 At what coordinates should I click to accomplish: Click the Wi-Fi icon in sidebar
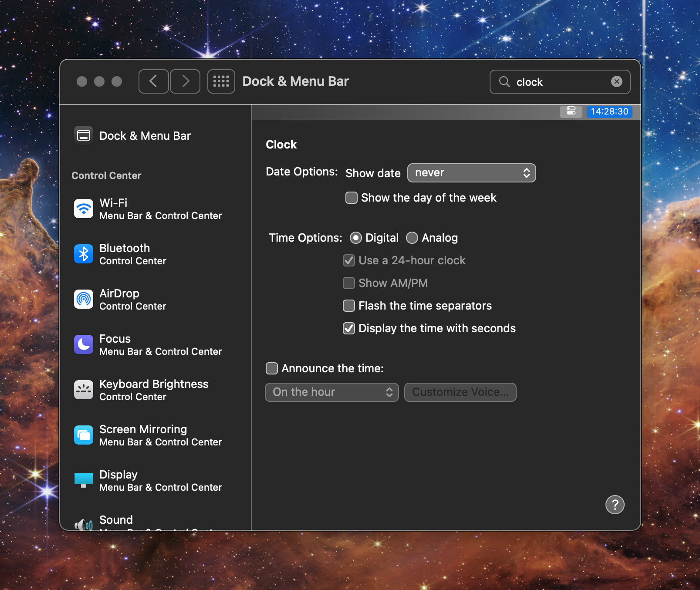84,209
